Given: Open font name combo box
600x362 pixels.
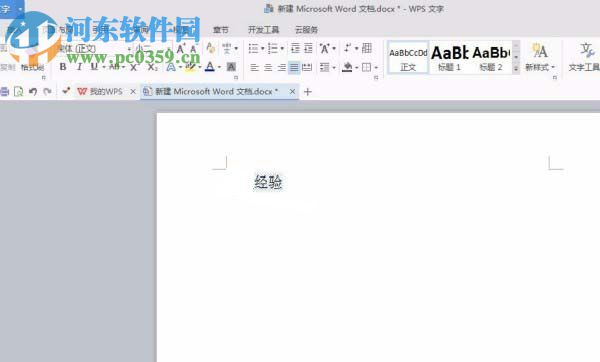Looking at the screenshot, I should tap(94, 49).
